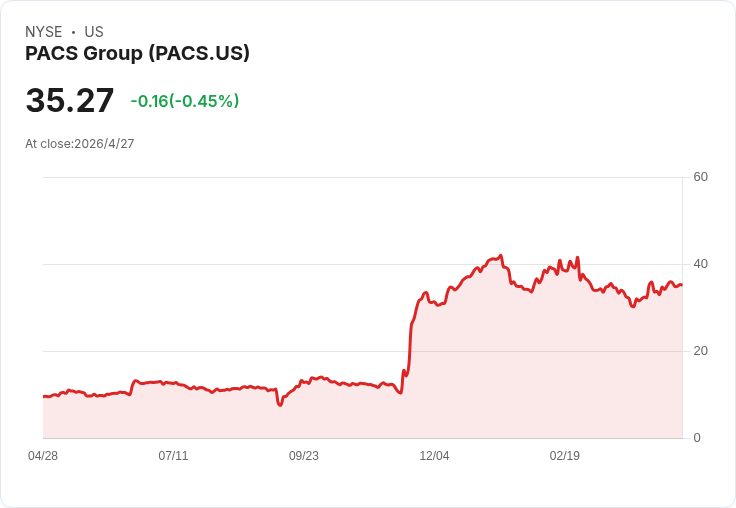This screenshot has width=736, height=508.
Task: Select the 09/23 date axis label
Action: (x=304, y=456)
